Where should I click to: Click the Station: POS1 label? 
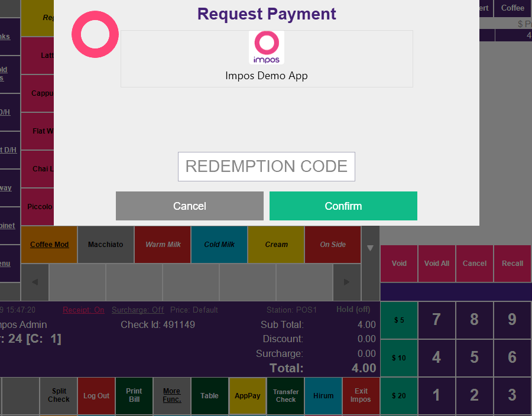291,310
